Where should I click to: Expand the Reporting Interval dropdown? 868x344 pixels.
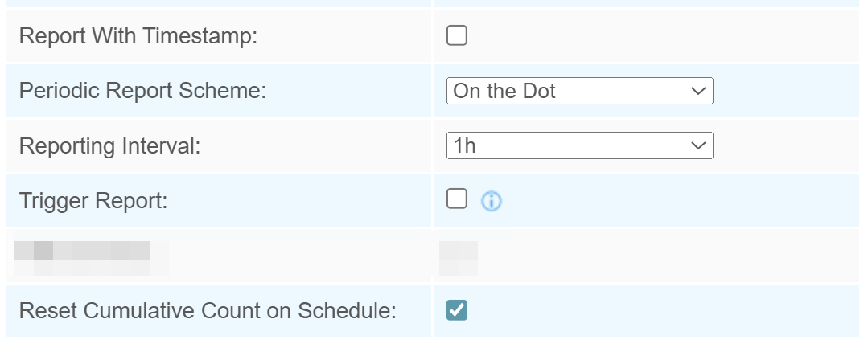coord(579,146)
